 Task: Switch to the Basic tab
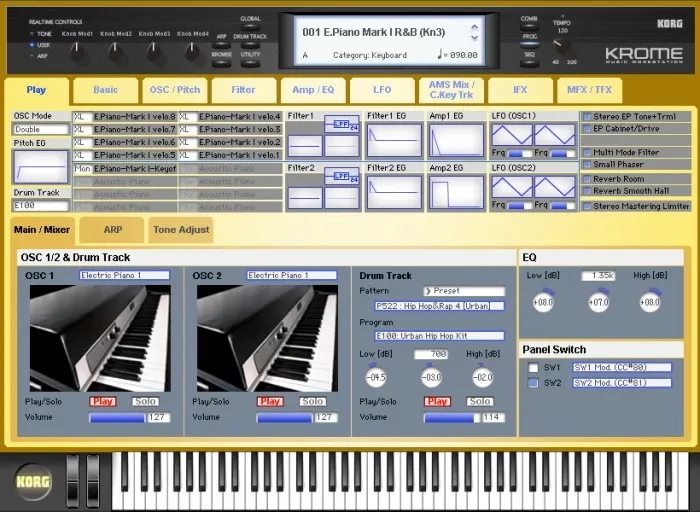pyautogui.click(x=105, y=90)
